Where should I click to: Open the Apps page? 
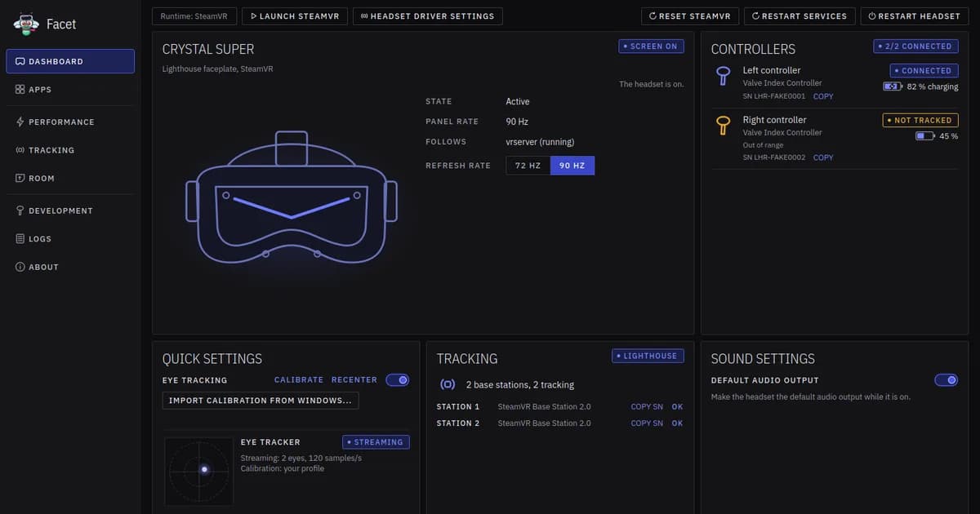pyautogui.click(x=70, y=90)
